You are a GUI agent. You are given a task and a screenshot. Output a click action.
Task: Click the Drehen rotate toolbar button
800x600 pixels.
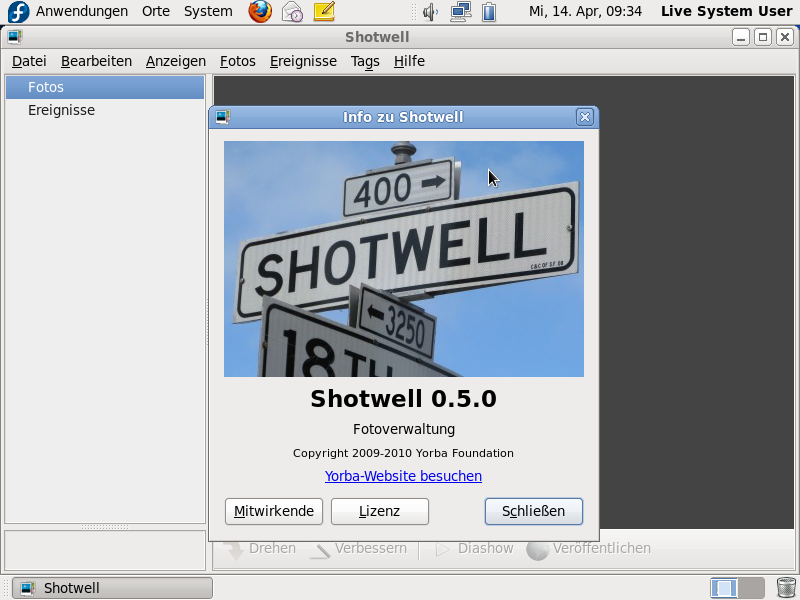261,549
